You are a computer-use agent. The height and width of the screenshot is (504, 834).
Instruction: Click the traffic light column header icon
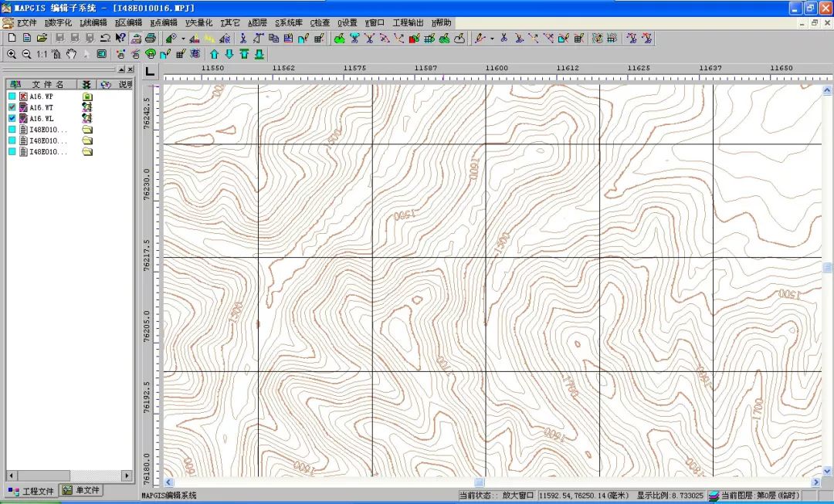(x=86, y=85)
